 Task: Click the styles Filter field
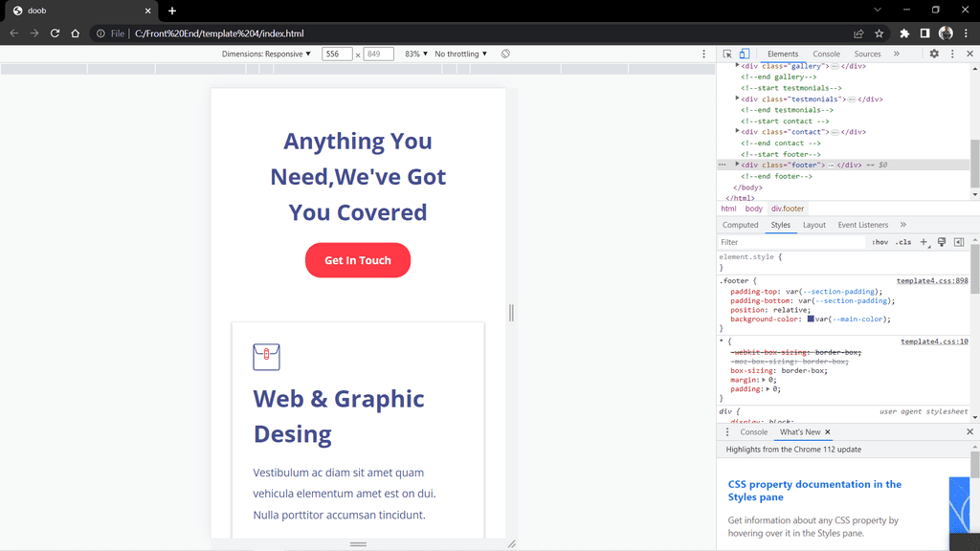coord(791,242)
